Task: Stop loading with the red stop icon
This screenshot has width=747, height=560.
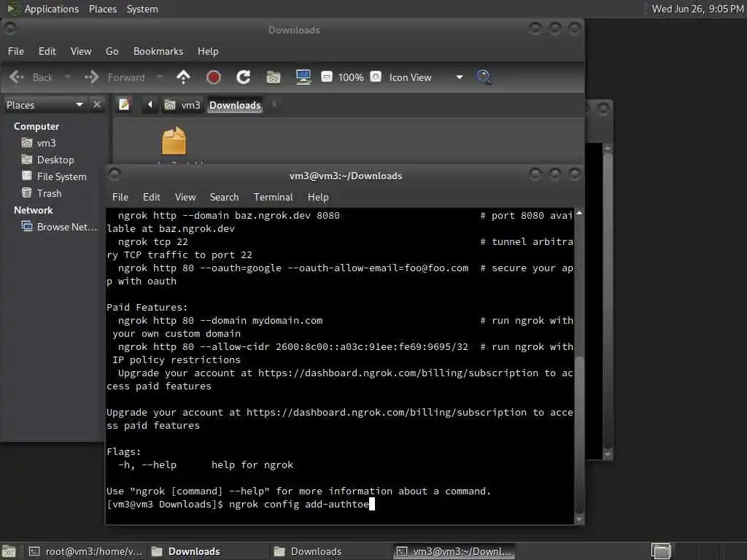Action: click(214, 77)
